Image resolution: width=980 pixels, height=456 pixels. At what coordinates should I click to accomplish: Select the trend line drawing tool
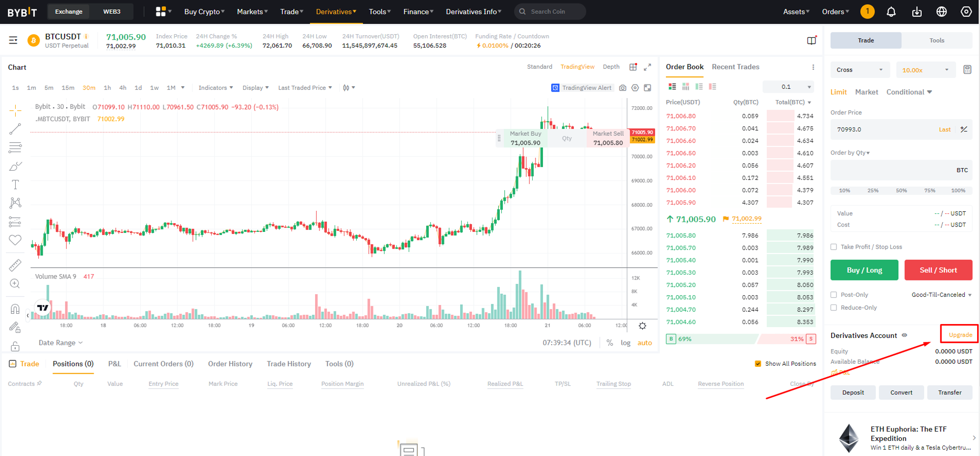pos(15,129)
